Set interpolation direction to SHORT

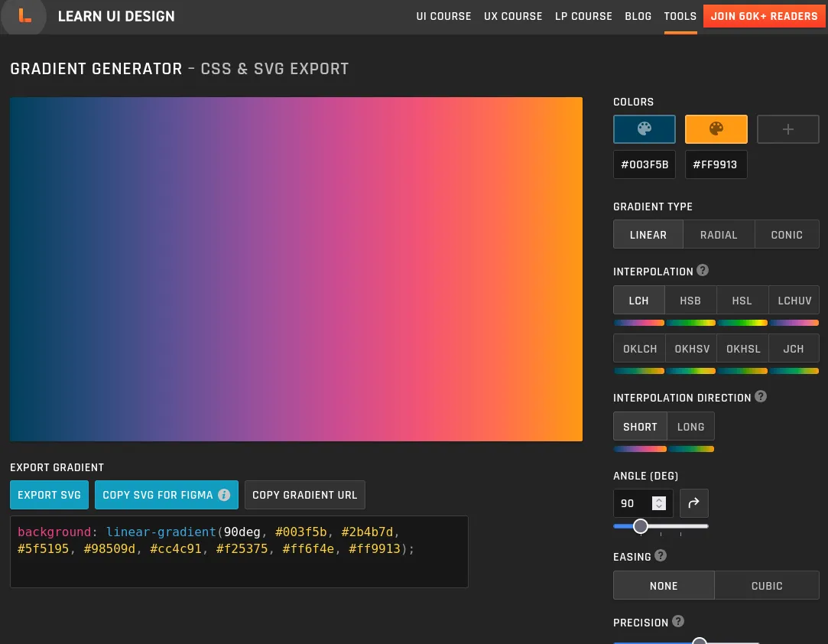(x=640, y=426)
